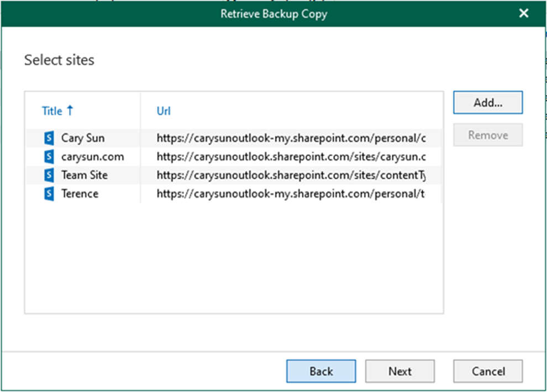
Task: Select the "carysun.com" site title
Action: coord(92,157)
